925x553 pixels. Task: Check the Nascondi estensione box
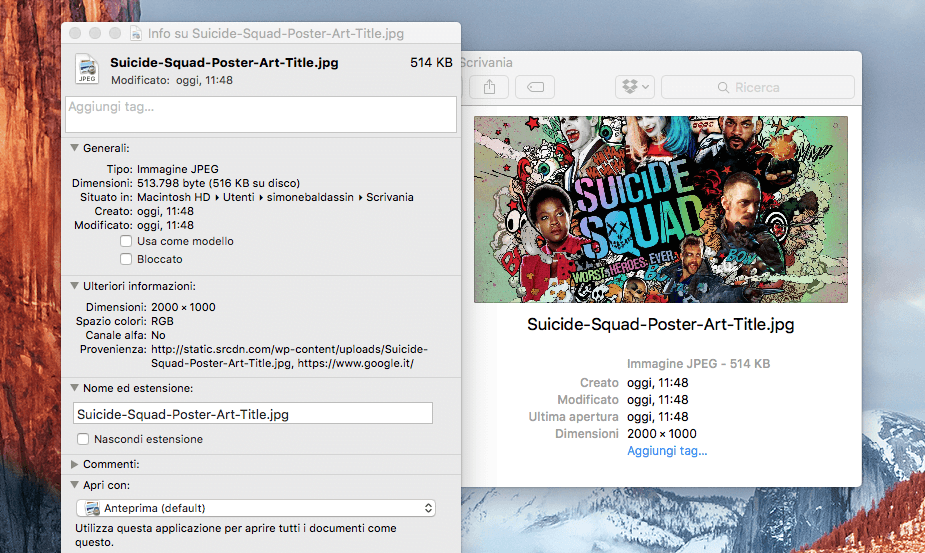point(83,439)
